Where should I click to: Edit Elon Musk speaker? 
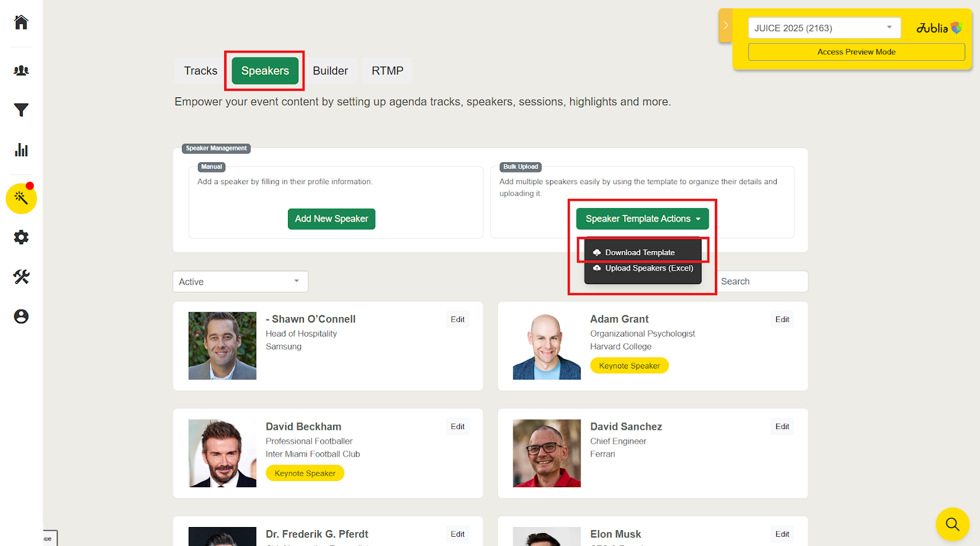(782, 534)
